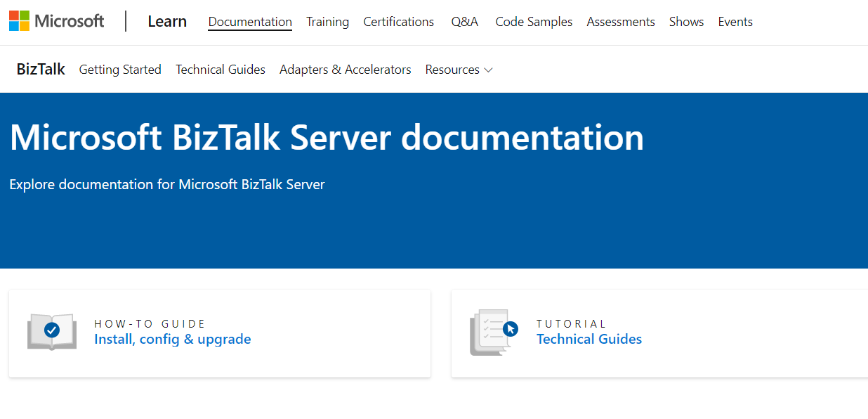The width and height of the screenshot is (868, 419).
Task: Select the Documentation tab
Action: [x=250, y=22]
